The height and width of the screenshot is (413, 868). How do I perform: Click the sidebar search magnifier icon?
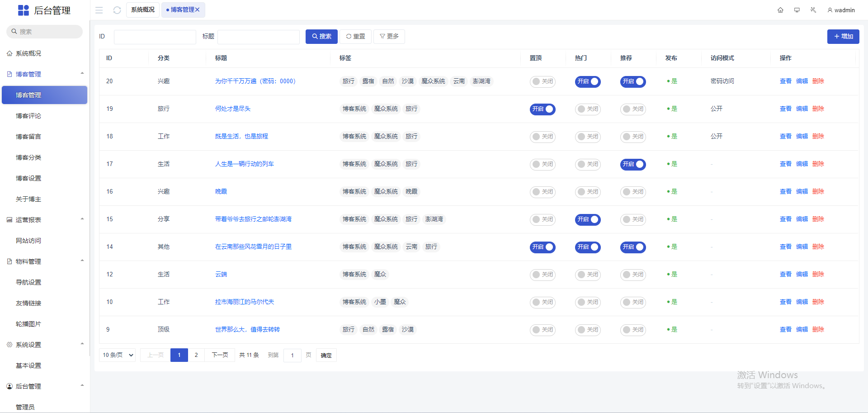pos(14,32)
